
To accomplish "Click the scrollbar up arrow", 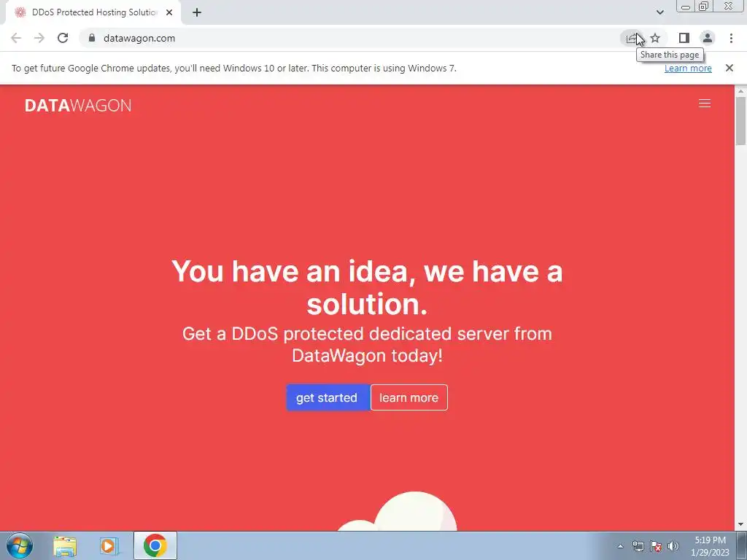I will tap(741, 90).
